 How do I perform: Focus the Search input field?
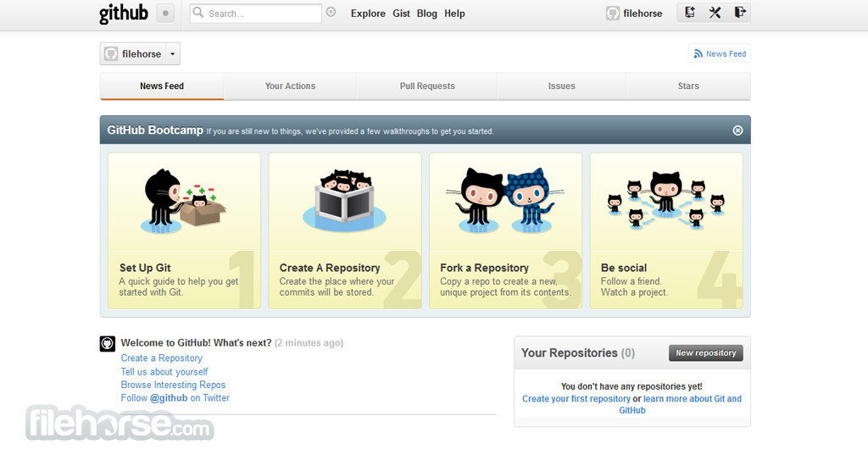pyautogui.click(x=256, y=14)
